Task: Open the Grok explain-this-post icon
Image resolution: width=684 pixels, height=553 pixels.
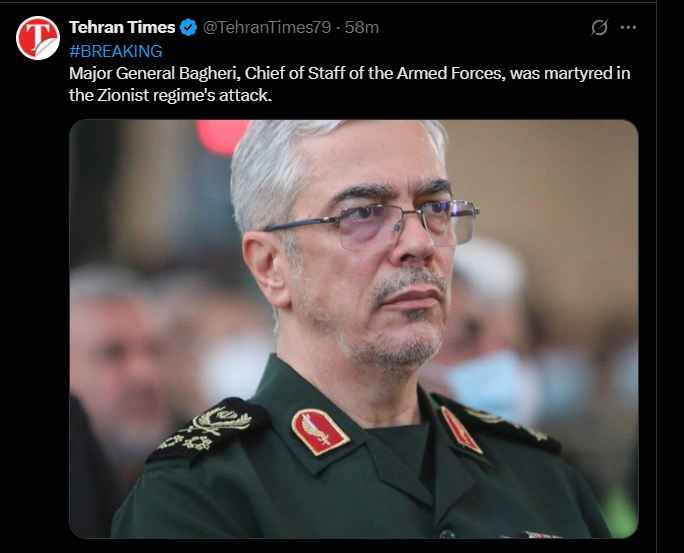Action: tap(599, 27)
